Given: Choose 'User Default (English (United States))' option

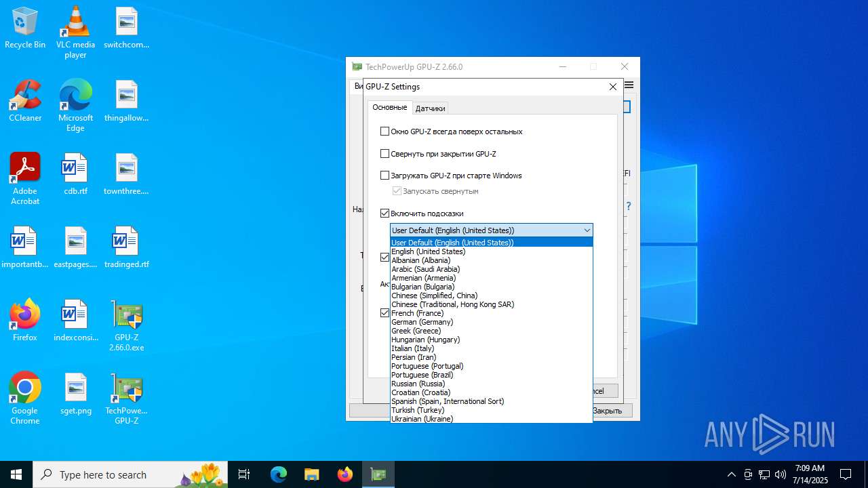Looking at the screenshot, I should point(492,243).
